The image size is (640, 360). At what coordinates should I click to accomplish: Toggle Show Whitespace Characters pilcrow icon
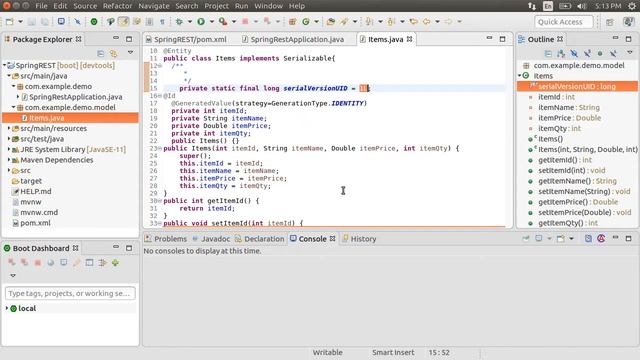click(x=162, y=22)
